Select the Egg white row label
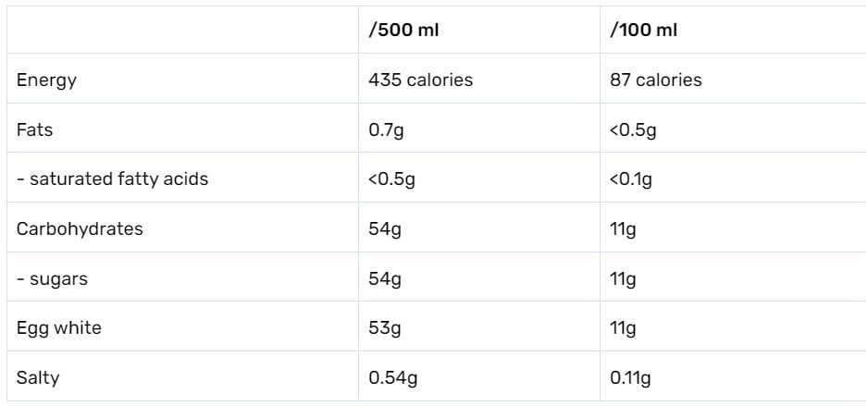The image size is (868, 406). click(59, 328)
